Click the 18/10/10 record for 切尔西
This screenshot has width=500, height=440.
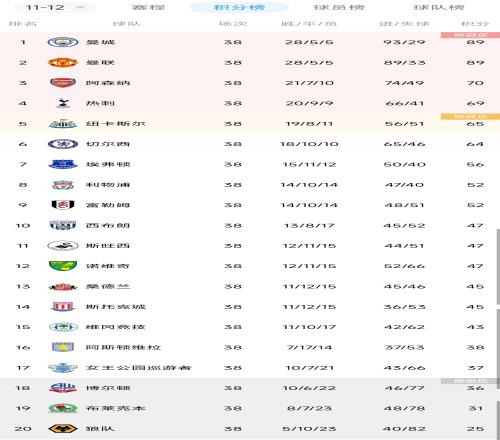tap(309, 144)
